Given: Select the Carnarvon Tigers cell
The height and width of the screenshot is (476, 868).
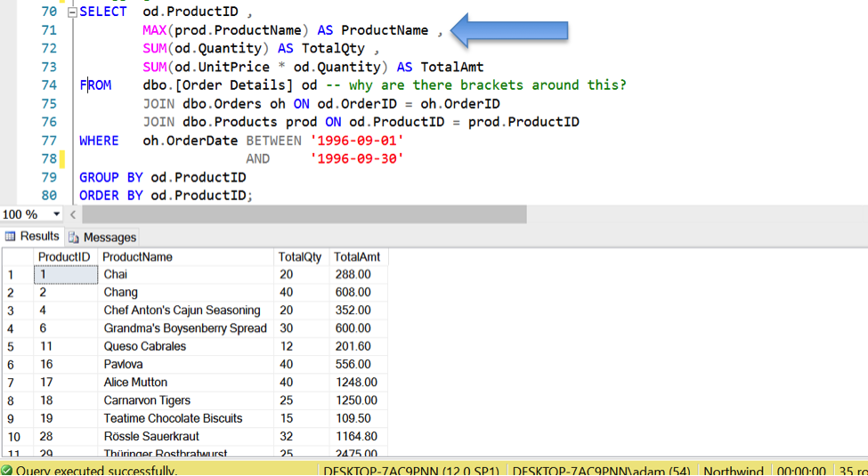Looking at the screenshot, I should (x=185, y=400).
